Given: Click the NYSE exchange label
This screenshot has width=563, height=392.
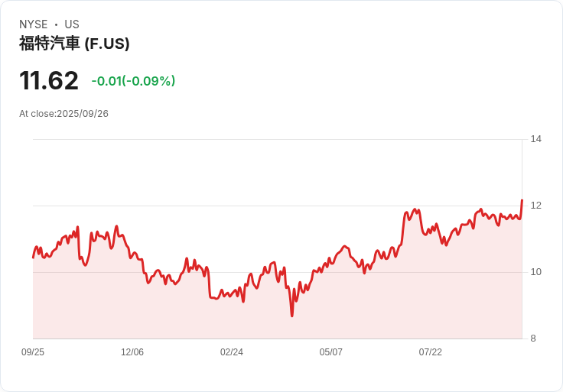Looking at the screenshot, I should coord(34,24).
